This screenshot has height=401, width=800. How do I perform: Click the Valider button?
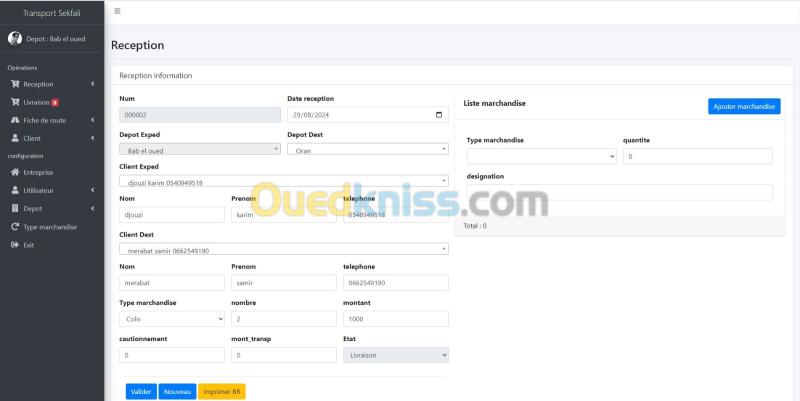[x=141, y=391]
